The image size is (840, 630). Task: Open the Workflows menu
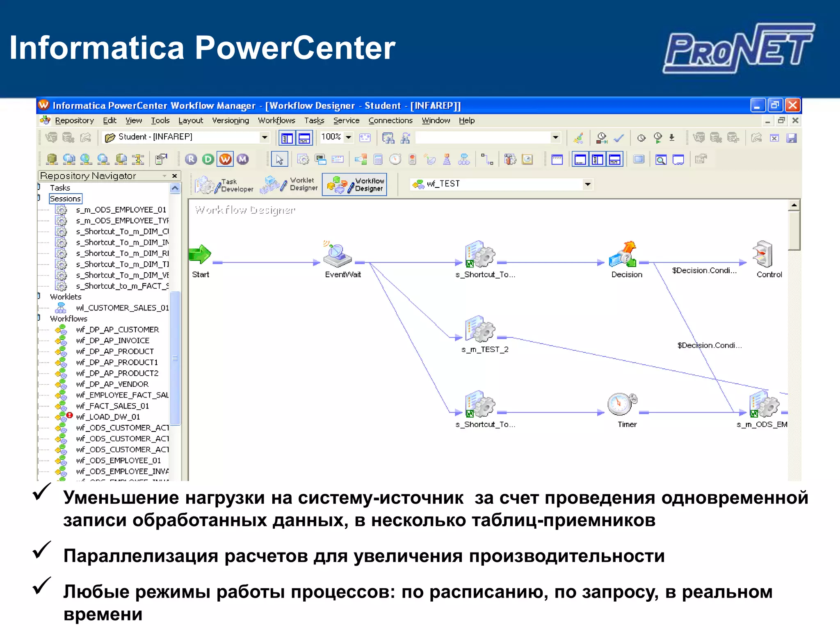276,120
